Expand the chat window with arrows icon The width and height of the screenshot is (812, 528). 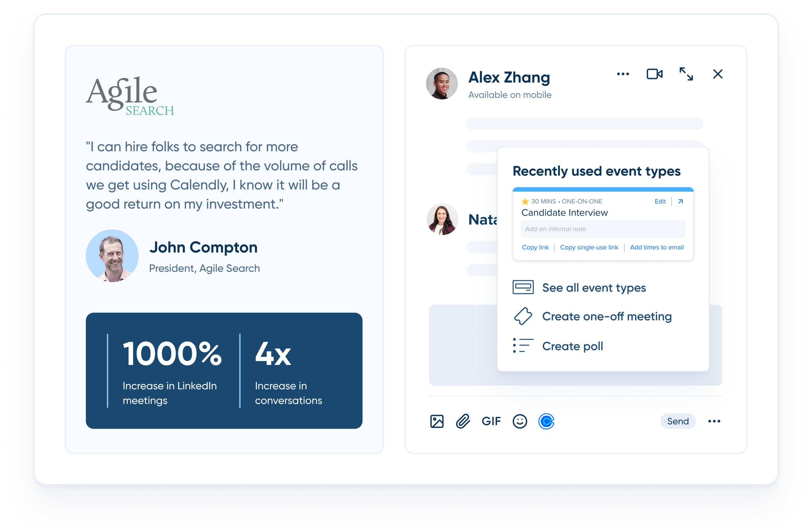click(686, 74)
